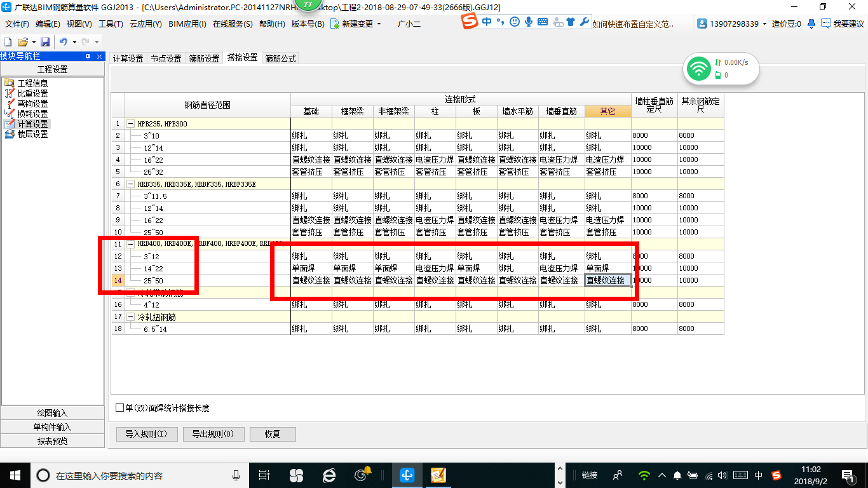
Task: Switch to the 箍筋设置 tab
Action: click(204, 58)
